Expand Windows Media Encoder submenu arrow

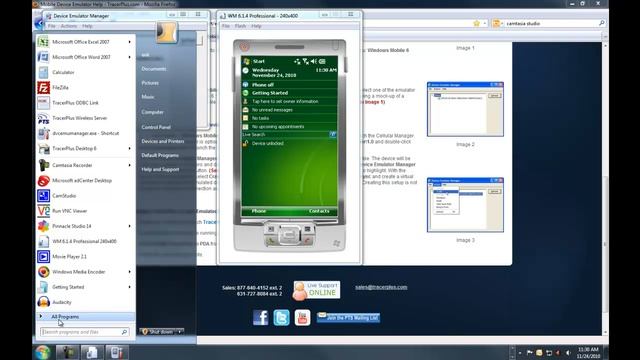130,272
